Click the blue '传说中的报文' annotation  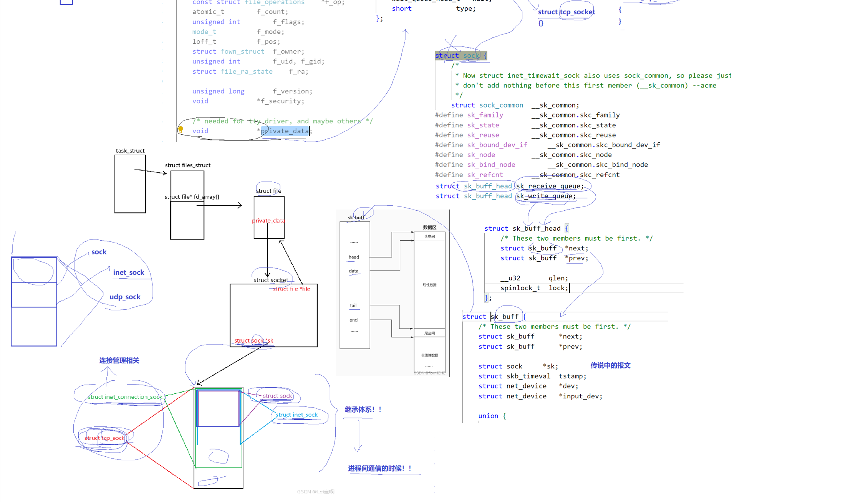pos(610,365)
